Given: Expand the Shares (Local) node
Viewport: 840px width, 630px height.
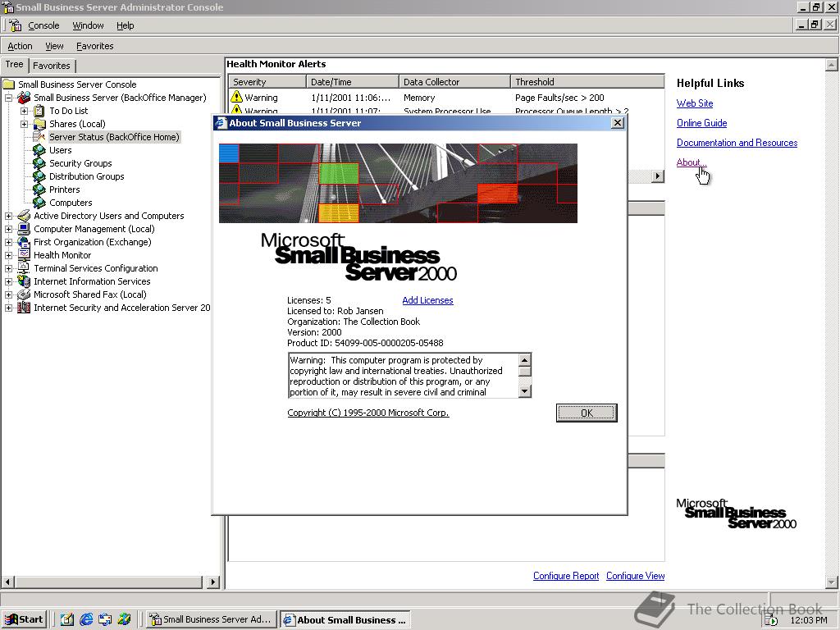Looking at the screenshot, I should pyautogui.click(x=24, y=124).
